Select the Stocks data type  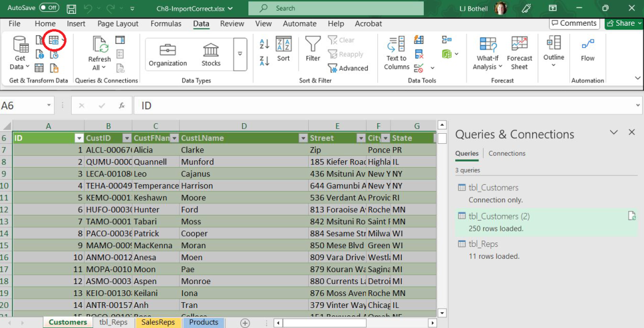pyautogui.click(x=211, y=55)
